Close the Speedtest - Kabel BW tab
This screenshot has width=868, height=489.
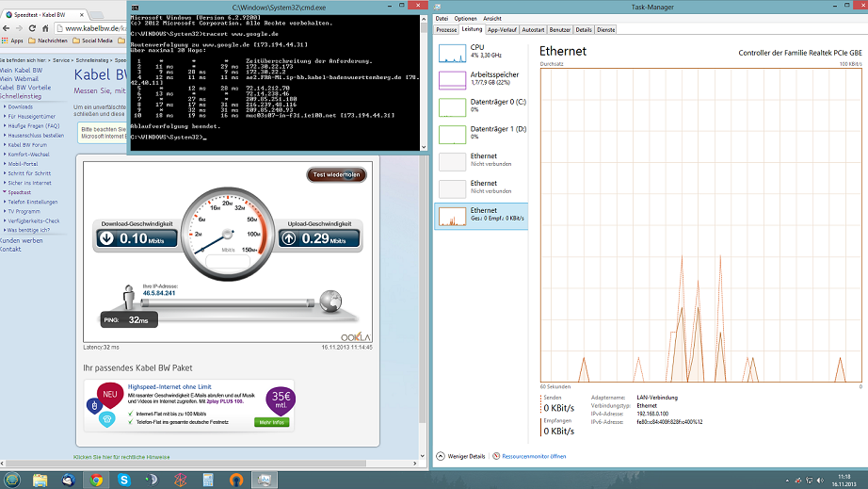coord(81,15)
